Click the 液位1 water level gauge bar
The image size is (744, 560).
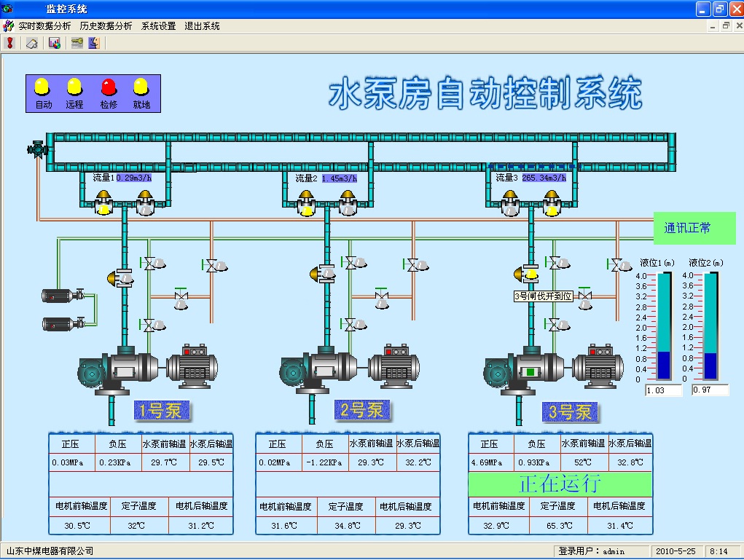click(664, 326)
